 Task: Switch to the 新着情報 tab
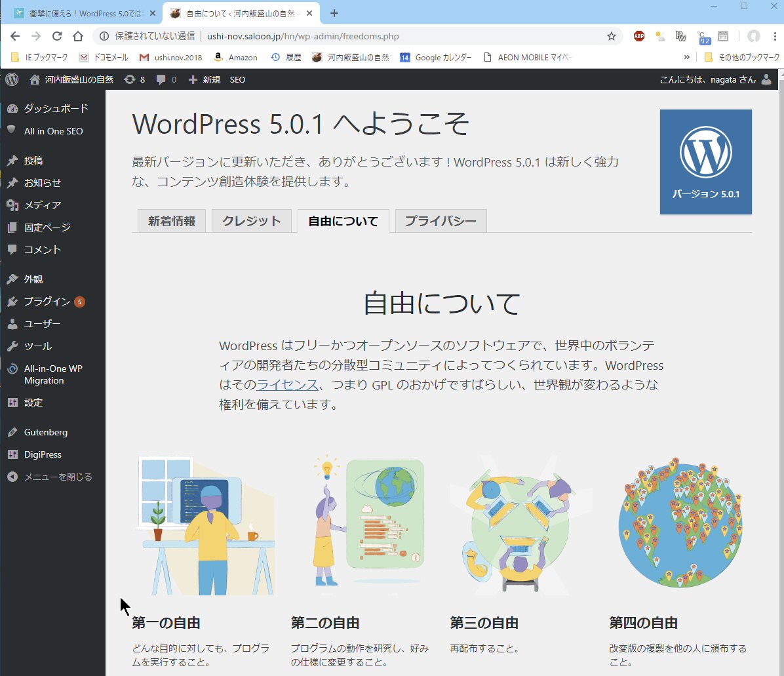172,221
